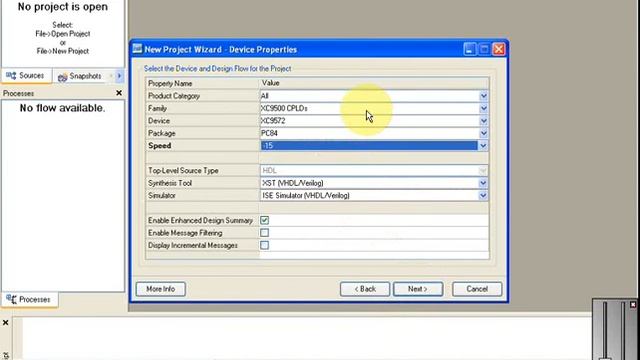Image resolution: width=640 pixels, height=360 pixels.
Task: Open the Family dropdown arrow
Action: click(483, 109)
